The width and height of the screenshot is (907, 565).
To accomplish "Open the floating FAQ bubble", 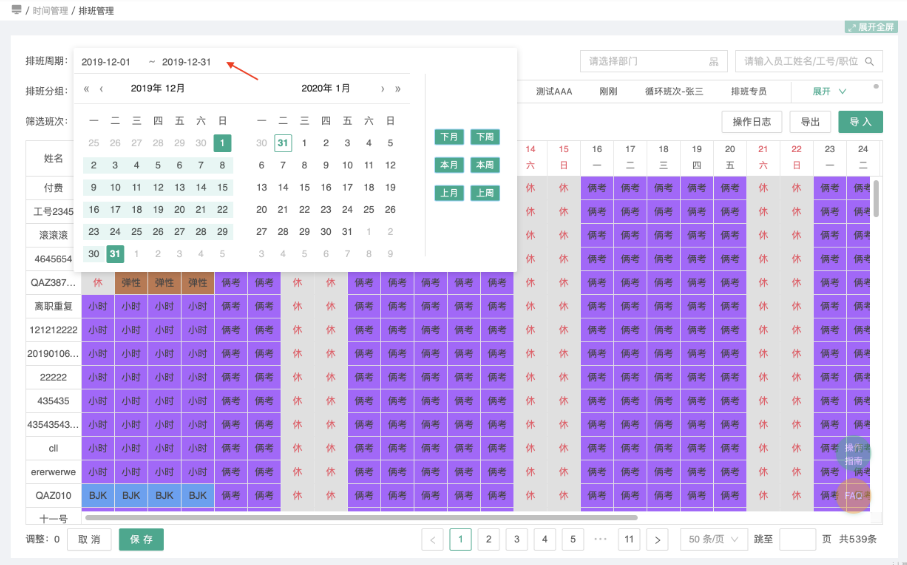I will click(854, 495).
